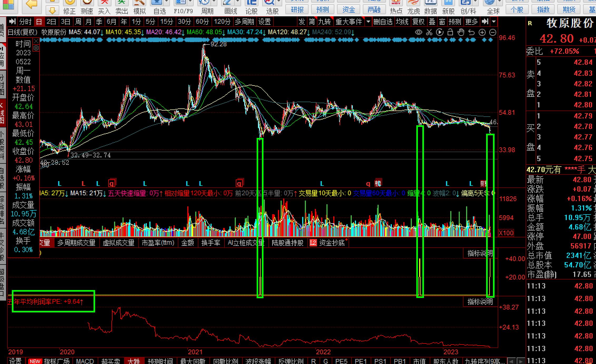Image resolution: width=596 pixels, height=364 pixels.
Task: Click the scissors cut icon on chart
Action: (x=429, y=32)
